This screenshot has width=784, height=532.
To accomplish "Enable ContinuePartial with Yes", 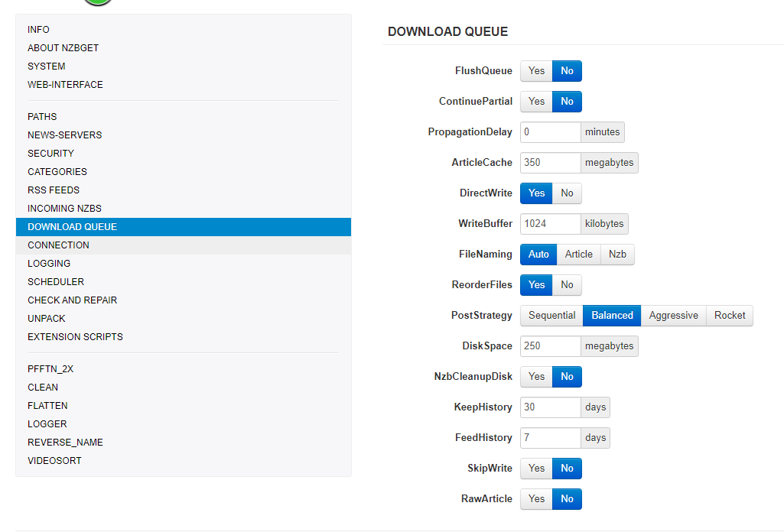I will [x=536, y=102].
